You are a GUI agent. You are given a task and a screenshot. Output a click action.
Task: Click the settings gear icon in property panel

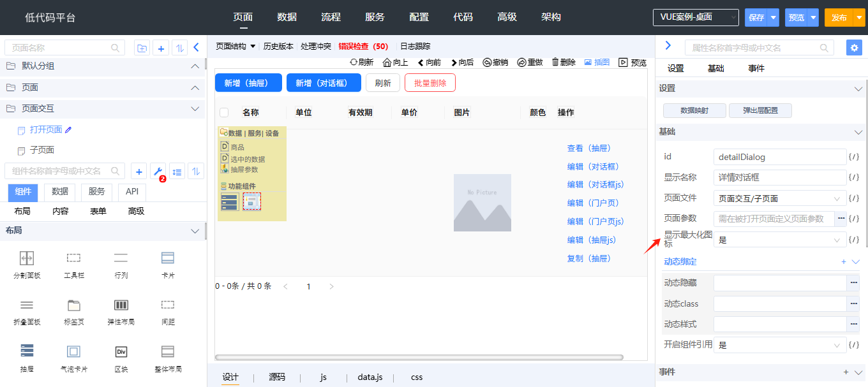click(853, 48)
